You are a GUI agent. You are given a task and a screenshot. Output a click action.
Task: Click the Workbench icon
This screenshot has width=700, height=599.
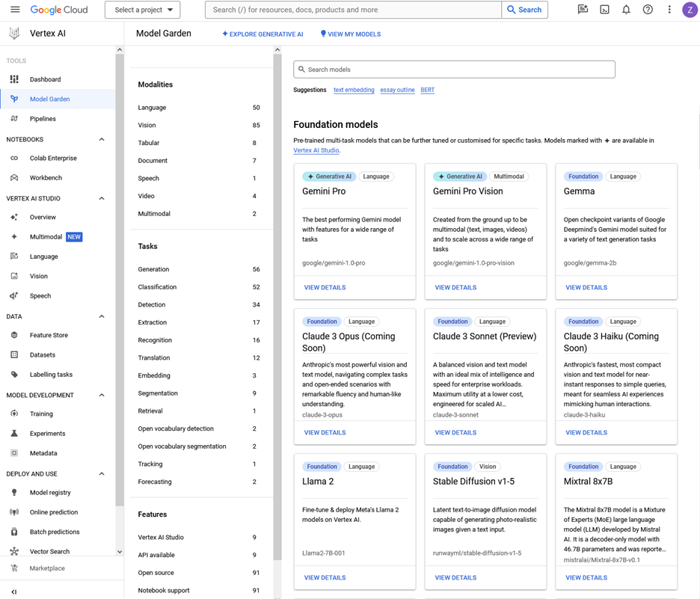coord(14,178)
